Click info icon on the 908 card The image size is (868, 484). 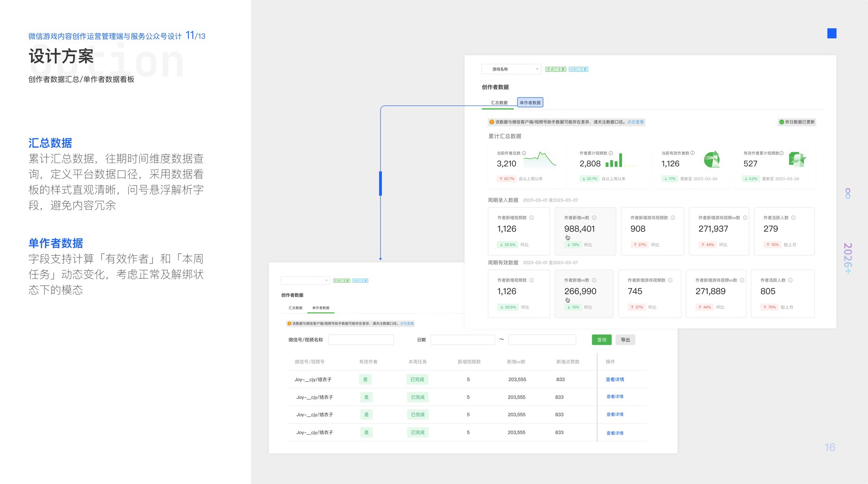[x=673, y=218]
